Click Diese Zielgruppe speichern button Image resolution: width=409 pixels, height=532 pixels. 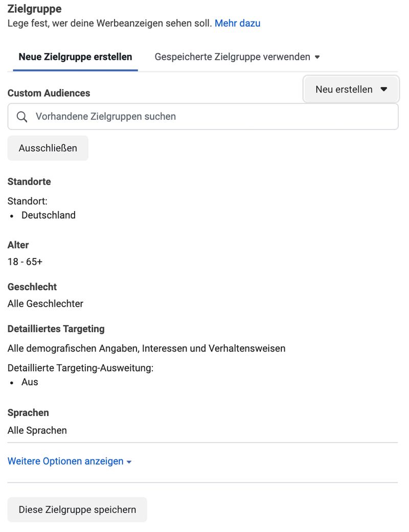[x=77, y=510]
